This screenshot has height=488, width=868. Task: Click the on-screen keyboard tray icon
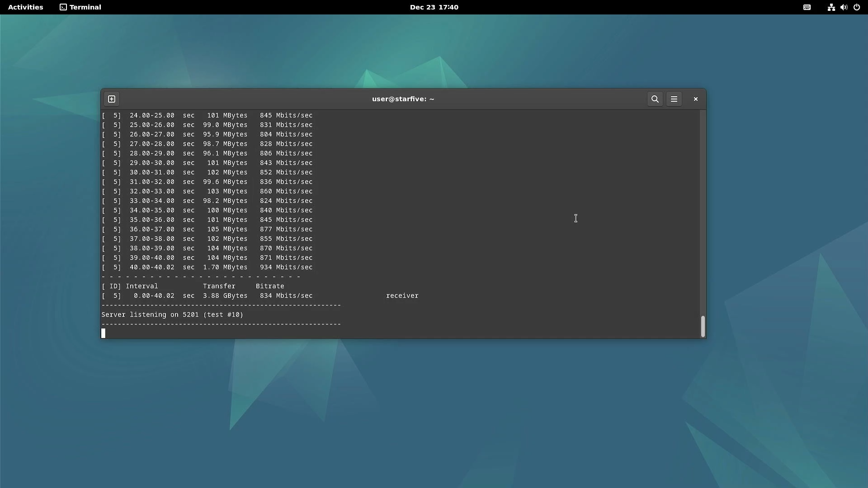(807, 7)
